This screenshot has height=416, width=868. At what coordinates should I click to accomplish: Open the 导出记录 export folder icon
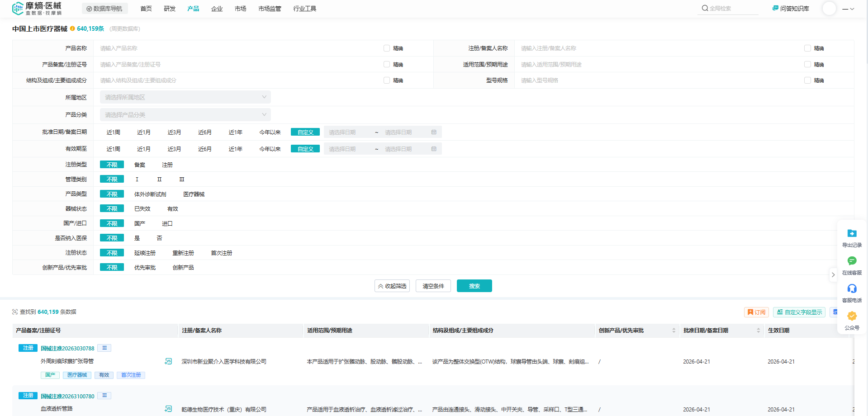(x=852, y=233)
